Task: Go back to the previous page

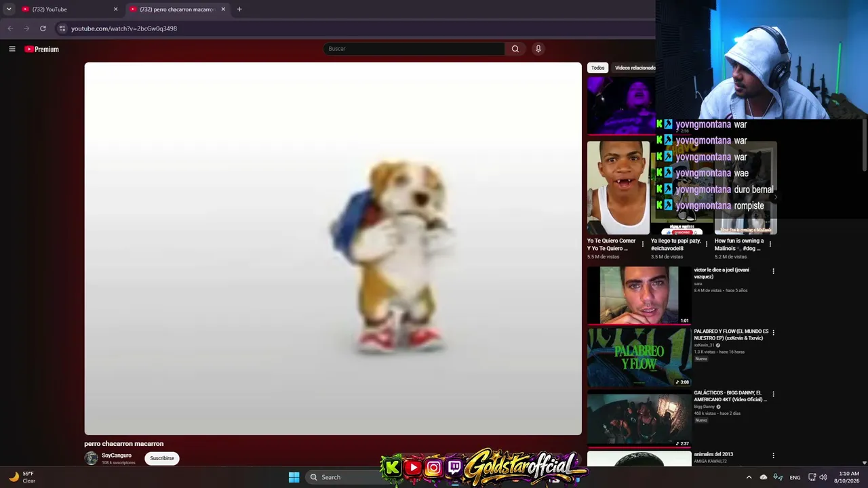Action: pyautogui.click(x=10, y=28)
